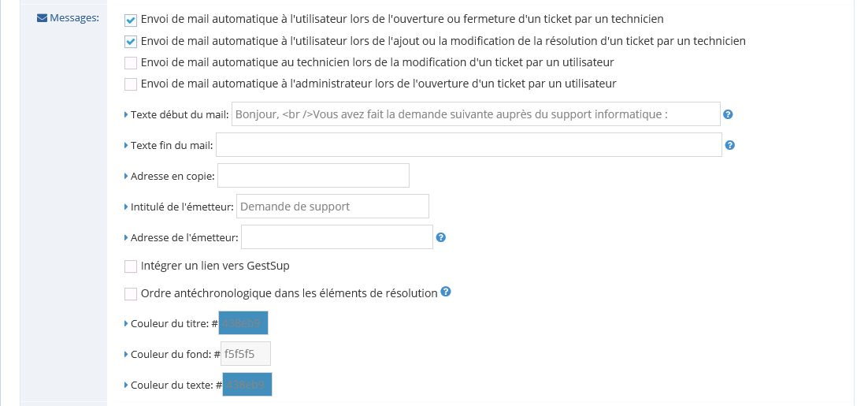Enable Ordre antéchronologique dans les éléments
This screenshot has height=406, width=868.
point(131,293)
